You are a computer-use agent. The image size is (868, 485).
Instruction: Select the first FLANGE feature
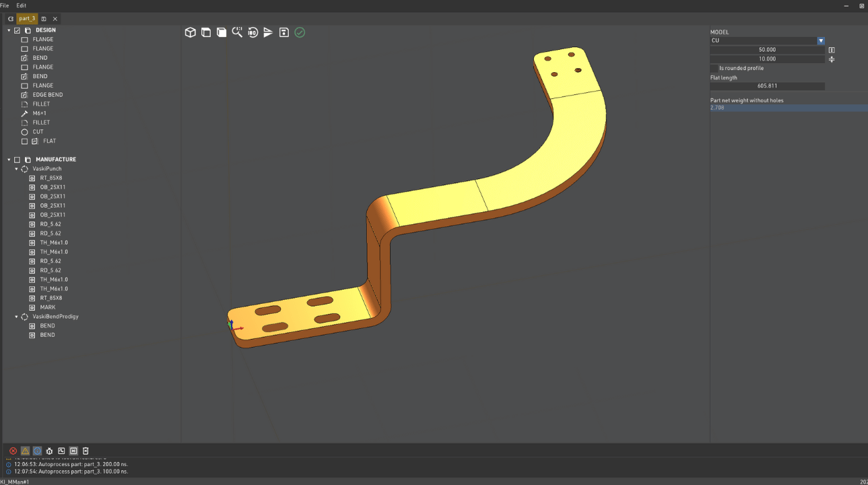point(43,40)
